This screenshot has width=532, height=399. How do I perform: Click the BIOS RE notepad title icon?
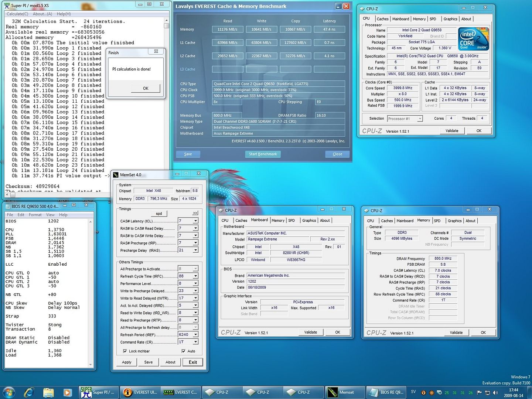(x=8, y=206)
